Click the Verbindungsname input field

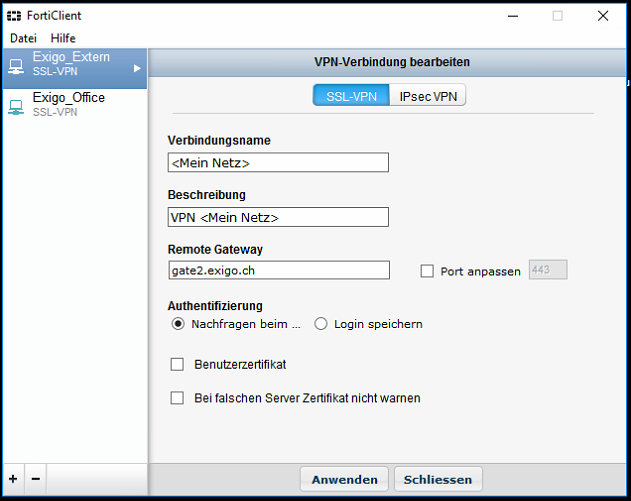point(278,163)
